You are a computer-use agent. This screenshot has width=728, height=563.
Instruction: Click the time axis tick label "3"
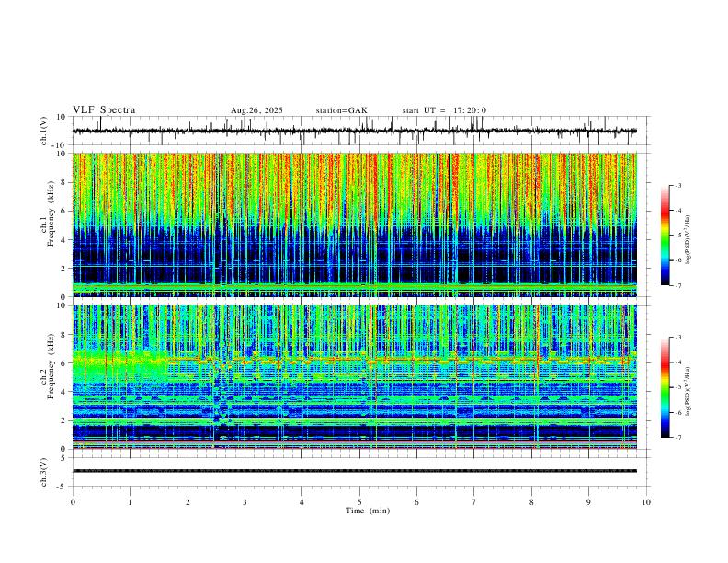(x=245, y=502)
